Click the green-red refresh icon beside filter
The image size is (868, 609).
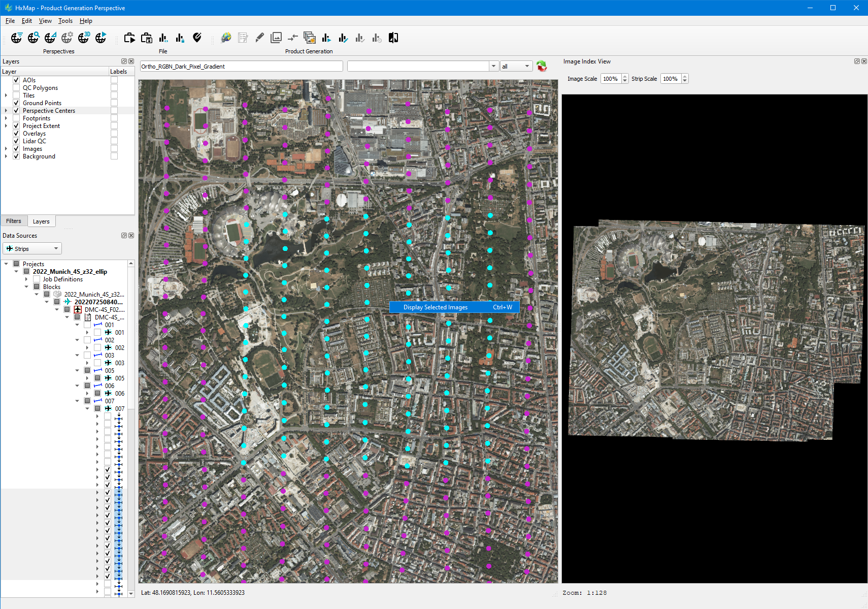(x=542, y=67)
